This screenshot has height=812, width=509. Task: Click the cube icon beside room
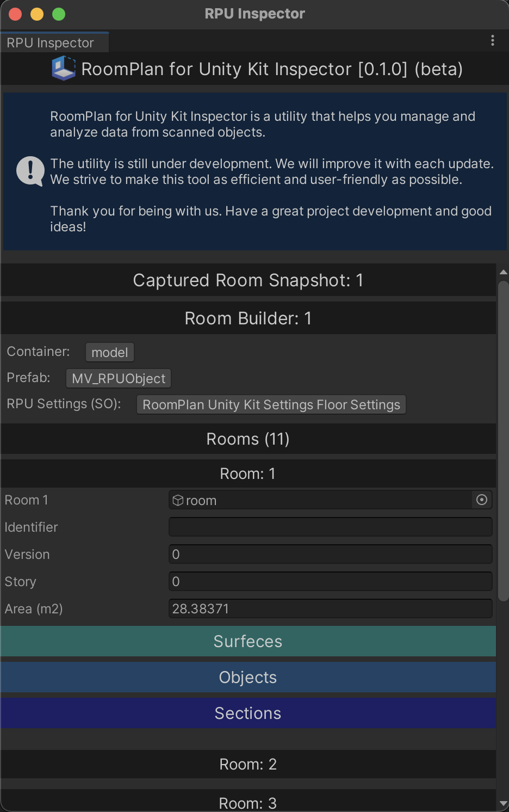(178, 500)
